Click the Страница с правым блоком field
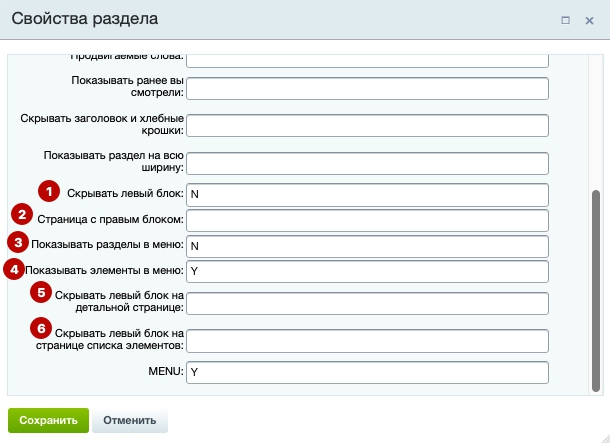 (x=367, y=221)
